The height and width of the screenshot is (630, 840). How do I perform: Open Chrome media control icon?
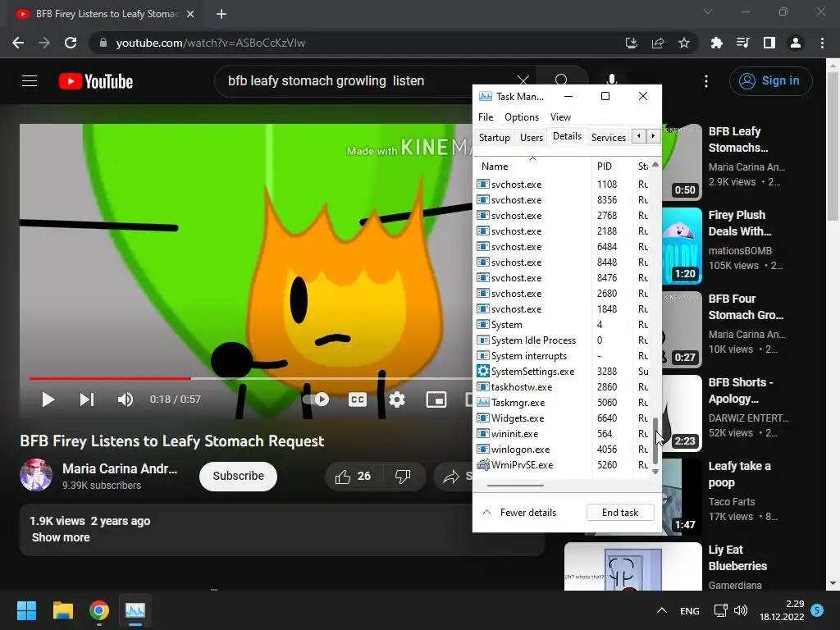pos(742,43)
